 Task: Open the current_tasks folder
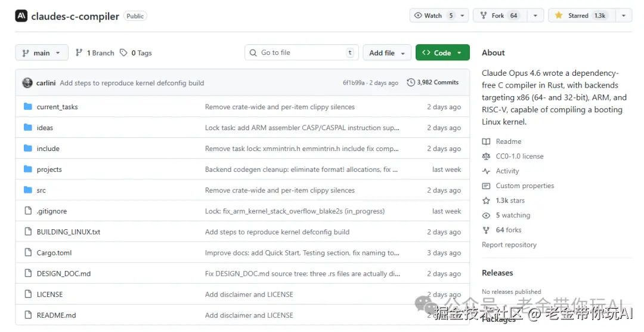57,106
